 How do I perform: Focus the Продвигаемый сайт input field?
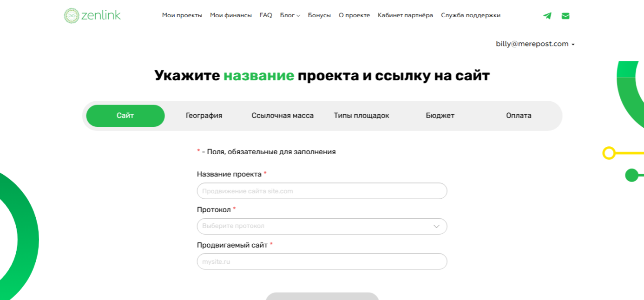coord(322,261)
